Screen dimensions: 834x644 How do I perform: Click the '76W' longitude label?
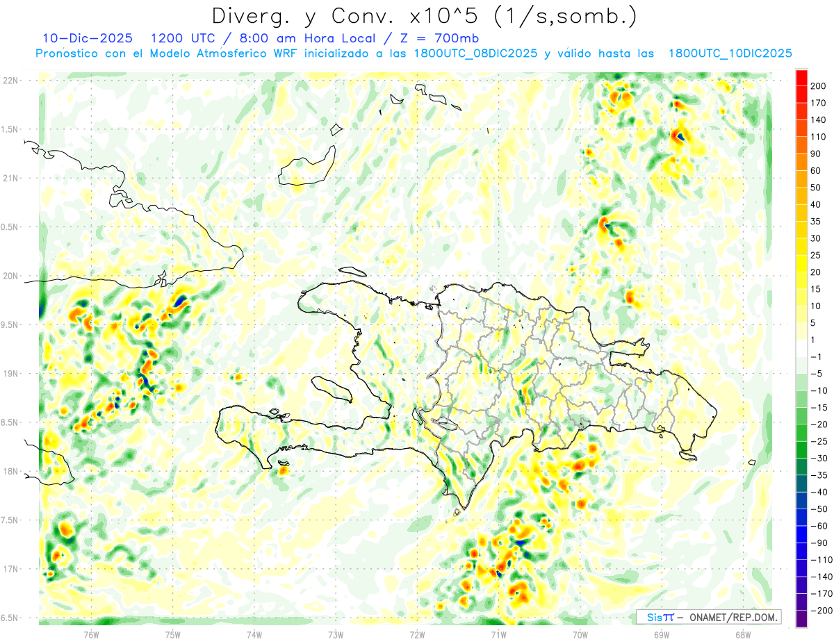coord(91,634)
